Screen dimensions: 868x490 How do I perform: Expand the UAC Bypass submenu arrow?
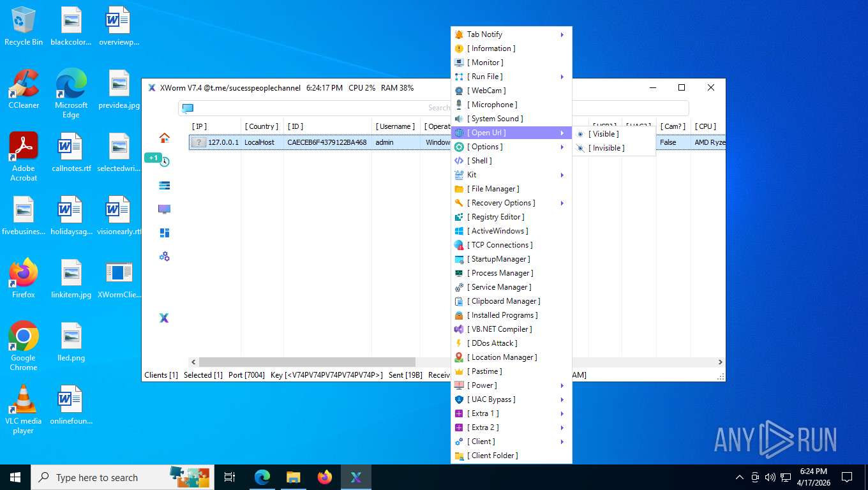point(562,399)
